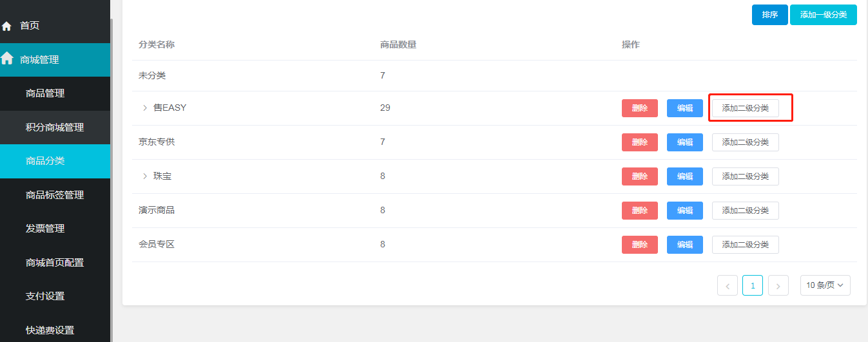Go to 商品标签管理 in sidebar
Viewport: 868px width, 342px height.
[x=55, y=195]
